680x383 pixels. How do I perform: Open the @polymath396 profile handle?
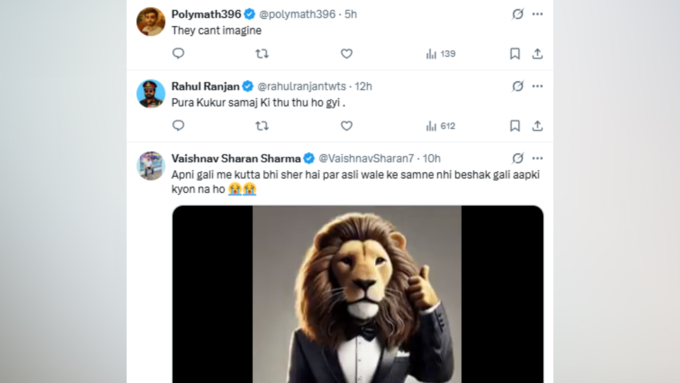(297, 14)
